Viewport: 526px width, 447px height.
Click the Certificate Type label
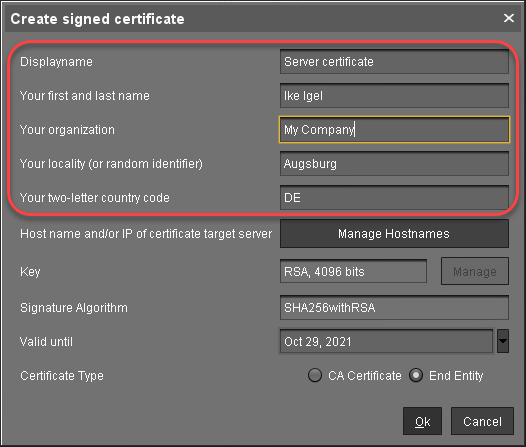(x=62, y=376)
